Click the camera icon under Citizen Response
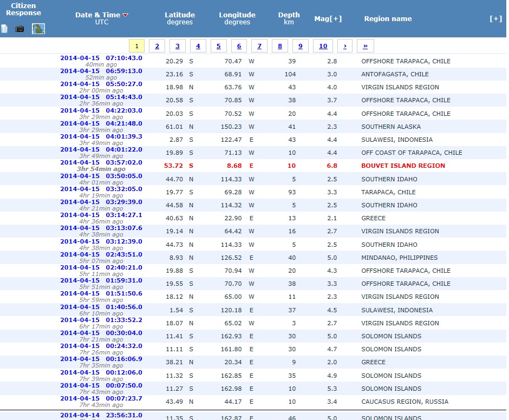The height and width of the screenshot is (420, 509). pyautogui.click(x=19, y=29)
